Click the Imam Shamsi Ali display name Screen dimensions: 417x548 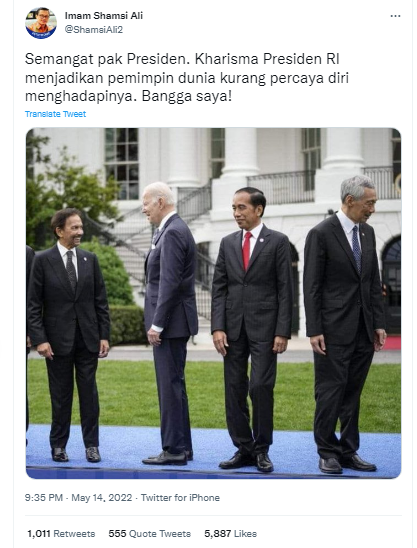(104, 16)
